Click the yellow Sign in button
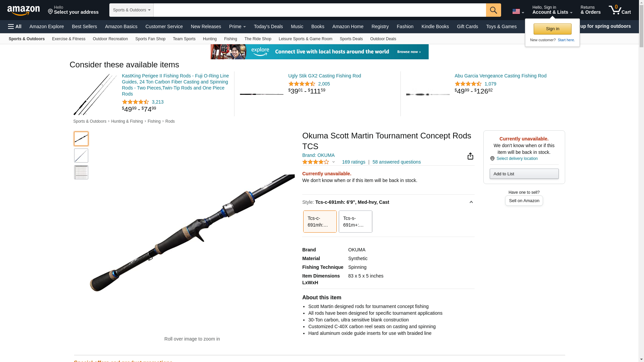644x362 pixels. pos(552,29)
